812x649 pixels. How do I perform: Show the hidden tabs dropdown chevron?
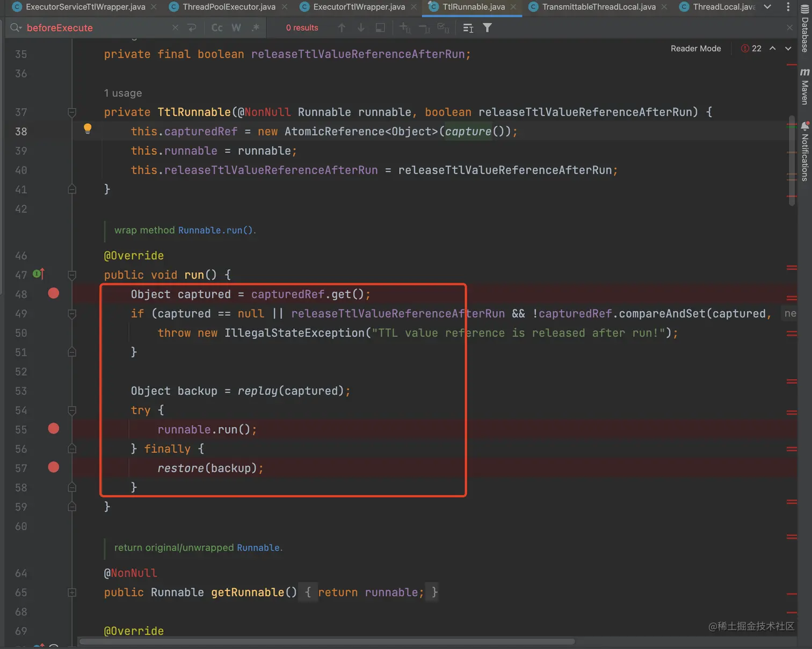(x=767, y=7)
